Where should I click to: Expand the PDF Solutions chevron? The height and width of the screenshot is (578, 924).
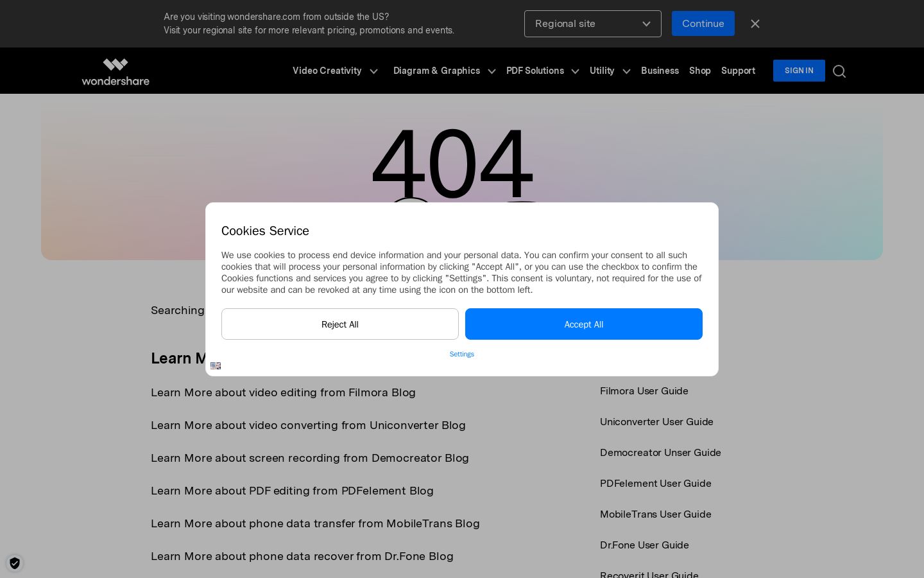[x=576, y=71]
